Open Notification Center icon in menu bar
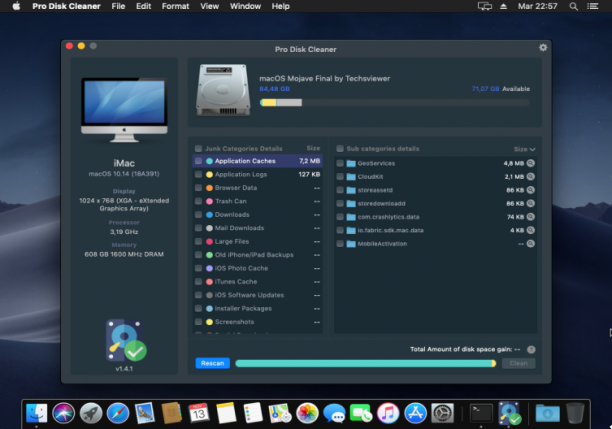This screenshot has height=429, width=612. click(x=592, y=6)
